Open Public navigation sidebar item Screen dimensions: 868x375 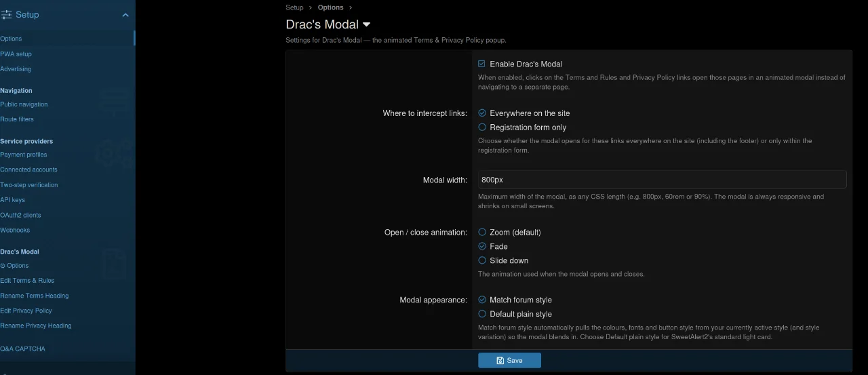(24, 104)
